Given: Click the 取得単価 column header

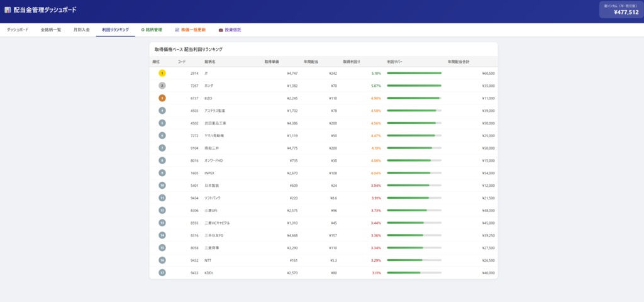Looking at the screenshot, I should point(272,62).
